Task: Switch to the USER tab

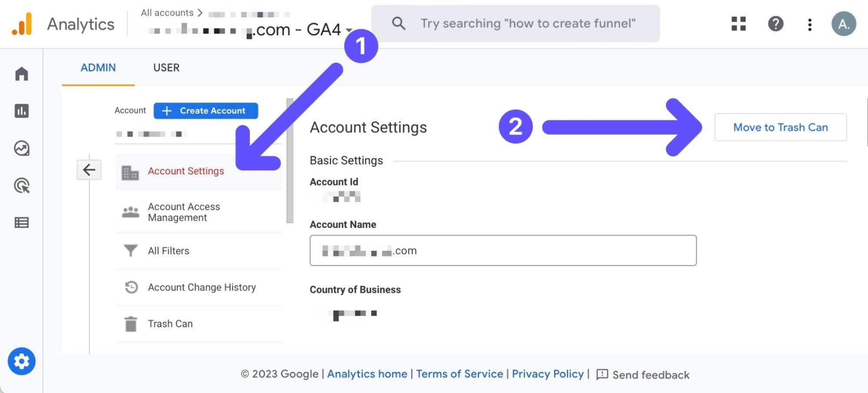Action: [166, 67]
